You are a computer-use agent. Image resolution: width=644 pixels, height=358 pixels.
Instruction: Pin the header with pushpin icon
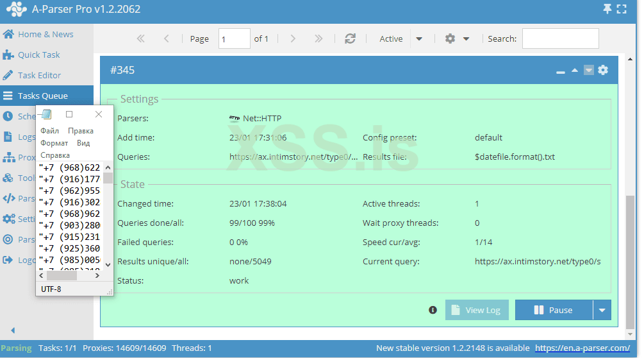tap(607, 8)
